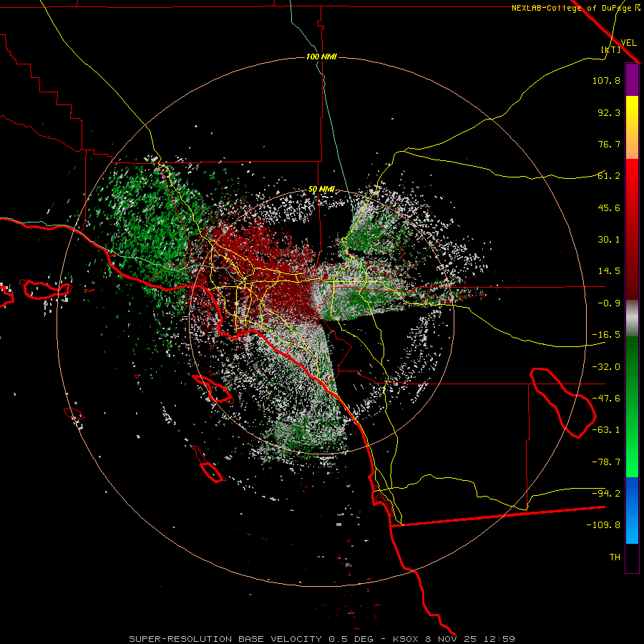Click the -63.1 velocity scale value
This screenshot has height=644, width=644.
[606, 430]
